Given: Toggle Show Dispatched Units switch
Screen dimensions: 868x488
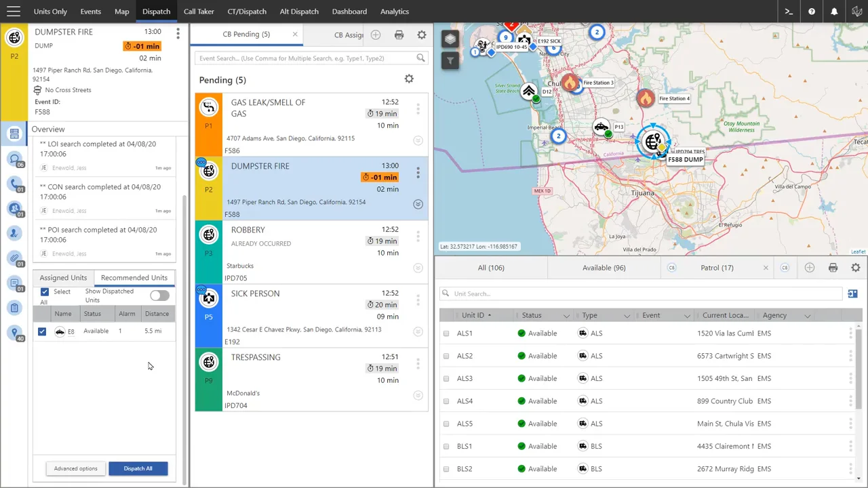Looking at the screenshot, I should click(x=159, y=296).
